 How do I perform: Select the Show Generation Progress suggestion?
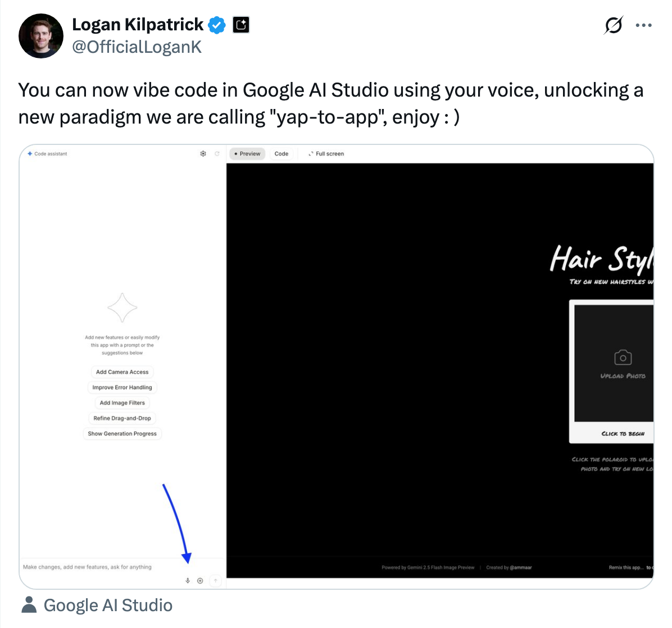122,434
